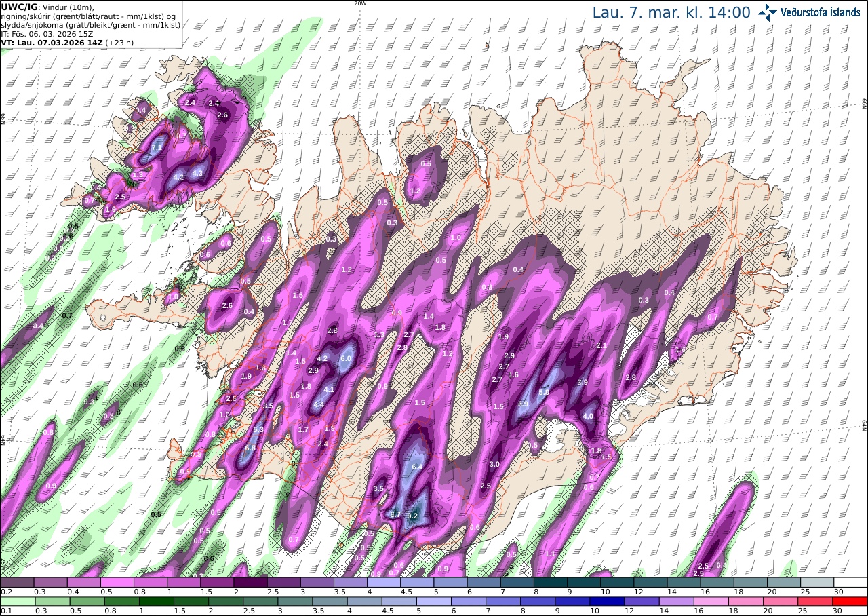Image resolution: width=868 pixels, height=616 pixels.
Task: Select the violet 12 rain legend swatch
Action: click(642, 601)
